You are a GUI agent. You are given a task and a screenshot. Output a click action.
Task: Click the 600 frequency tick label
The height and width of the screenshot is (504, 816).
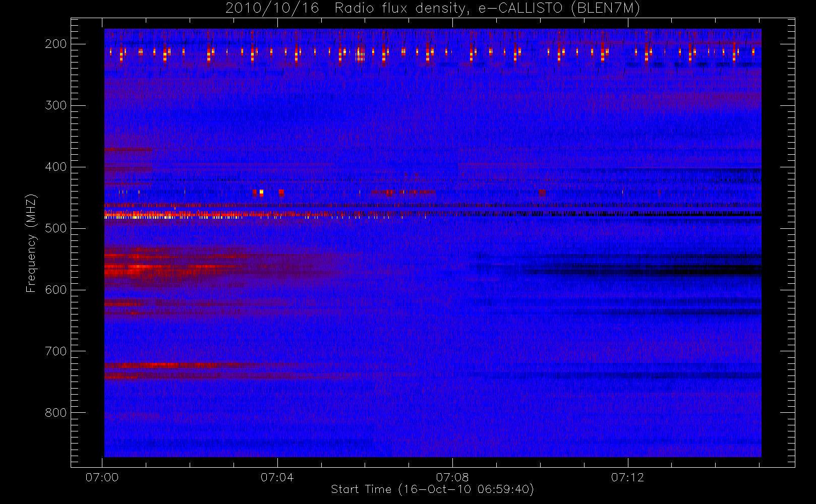pyautogui.click(x=55, y=290)
